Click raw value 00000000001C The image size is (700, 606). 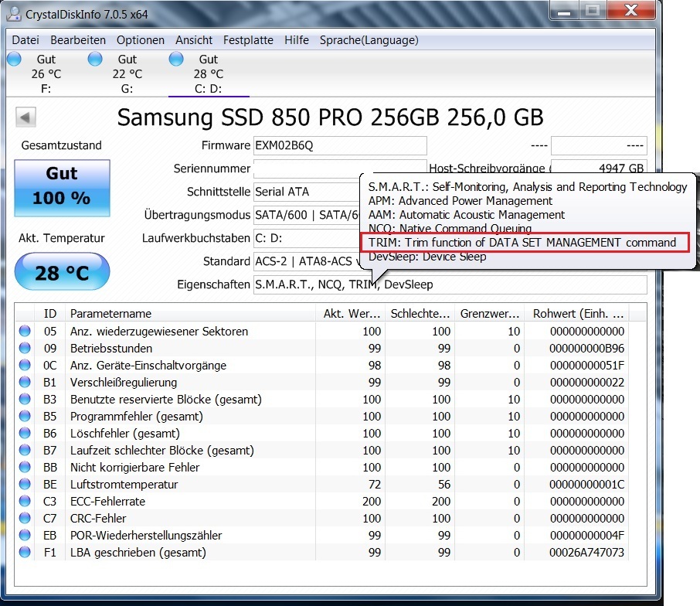[586, 484]
